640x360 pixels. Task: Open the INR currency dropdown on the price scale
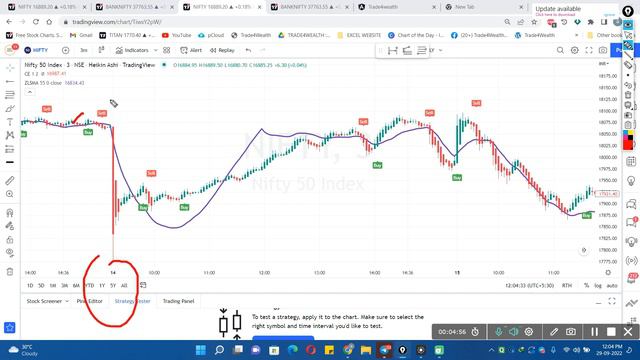coord(604,64)
